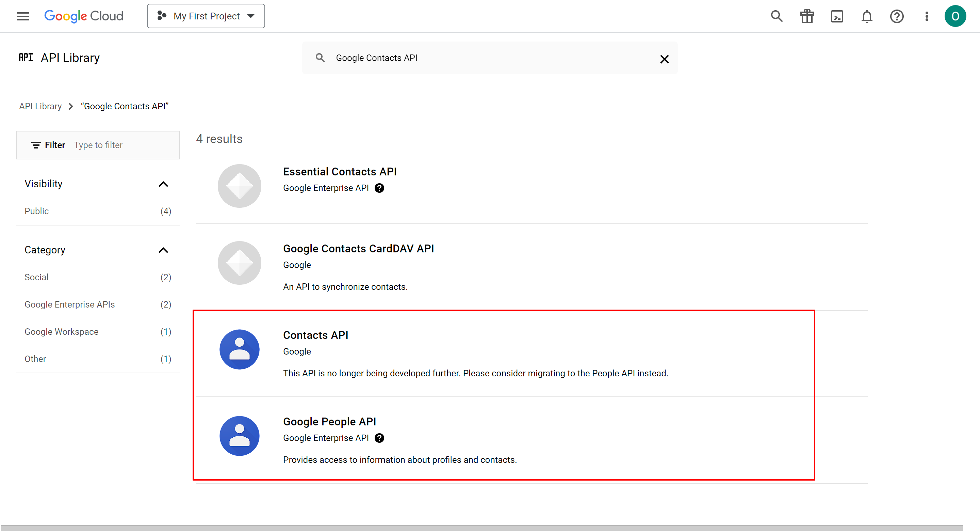Filter by Google Workspace category
Screen dimensions: 980x532
pyautogui.click(x=98, y=332)
